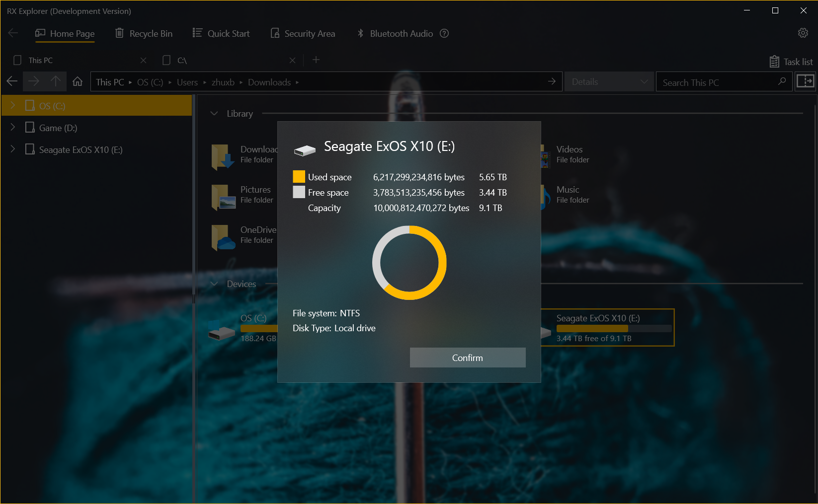Click the up directory arrow icon

click(56, 81)
